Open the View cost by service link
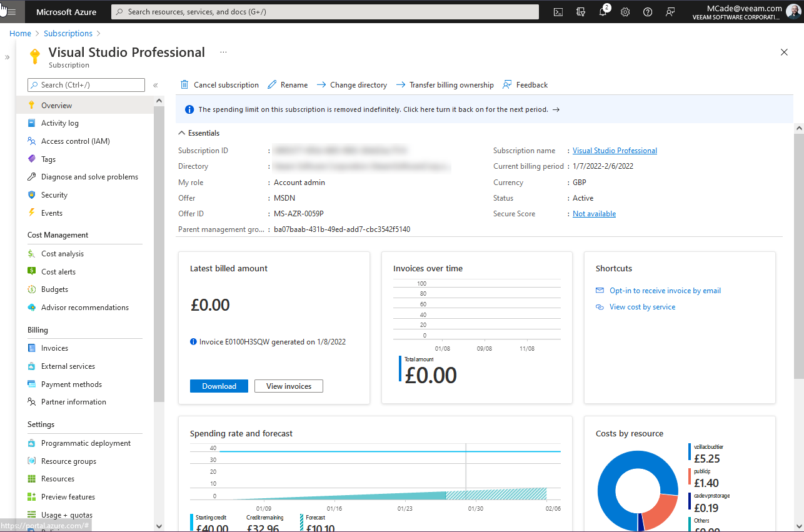Viewport: 804px width, 532px height. click(642, 307)
